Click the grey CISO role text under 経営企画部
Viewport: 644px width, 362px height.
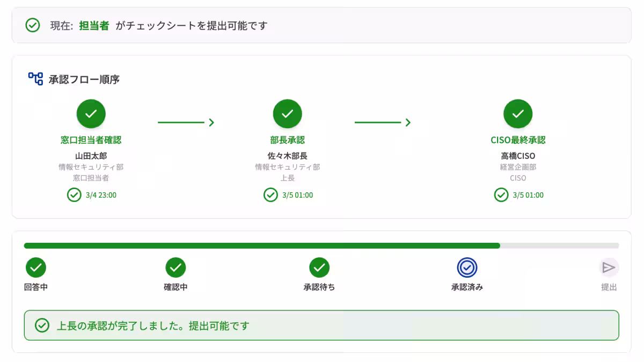tap(518, 178)
